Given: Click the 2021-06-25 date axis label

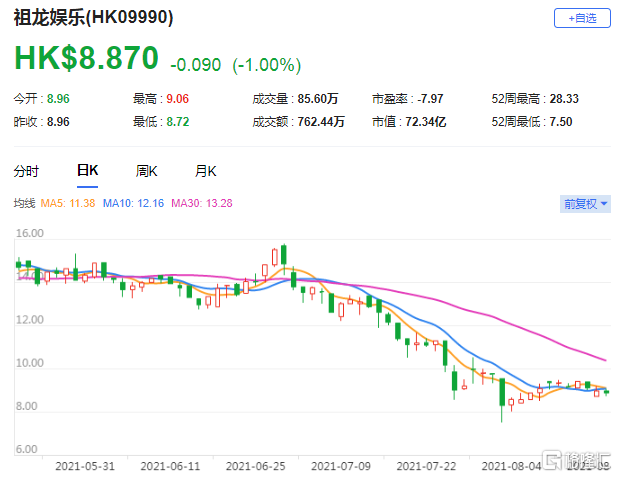Looking at the screenshot, I should pos(255,466).
